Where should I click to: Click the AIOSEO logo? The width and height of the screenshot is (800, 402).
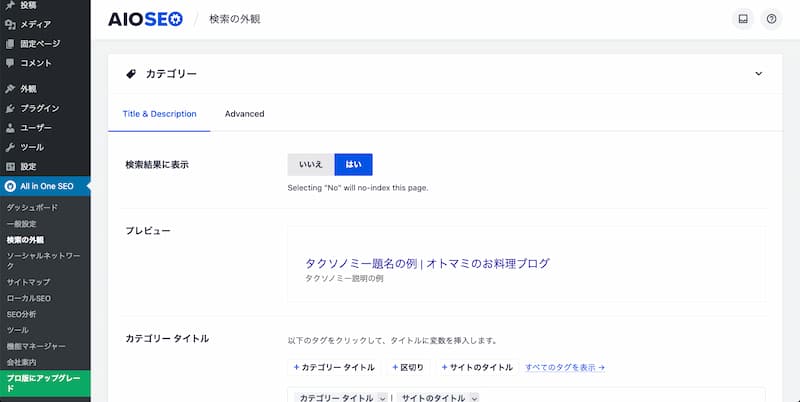(x=145, y=19)
